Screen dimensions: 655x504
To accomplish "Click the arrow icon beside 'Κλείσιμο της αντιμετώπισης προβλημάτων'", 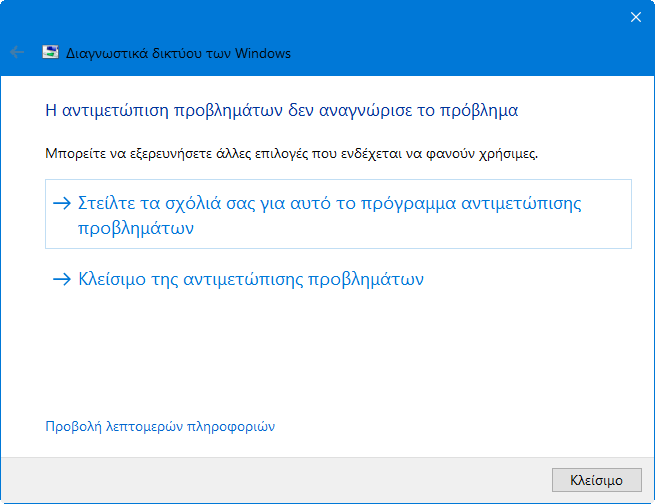I will click(x=63, y=280).
